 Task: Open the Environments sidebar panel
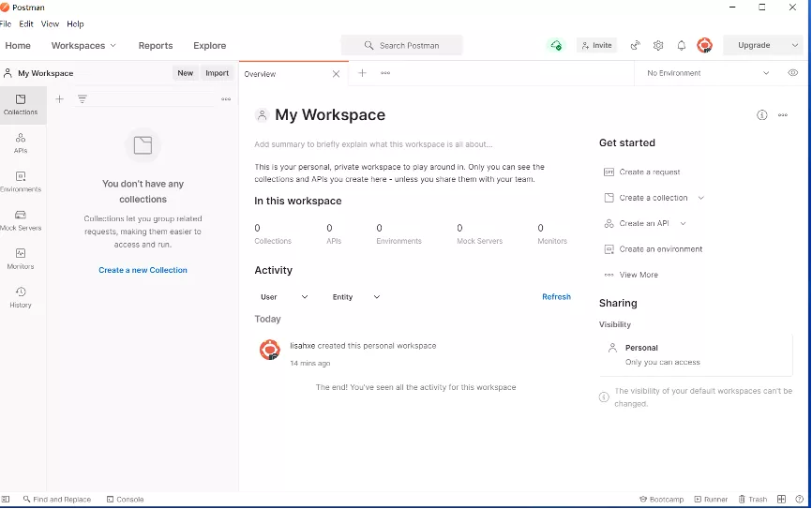(x=21, y=182)
